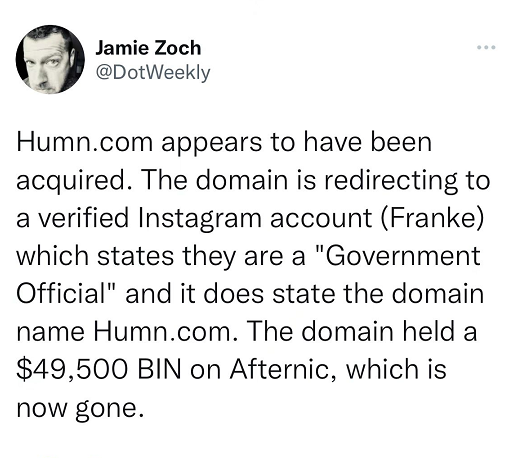
Task: Open the three-dot more options menu
Action: (486, 48)
